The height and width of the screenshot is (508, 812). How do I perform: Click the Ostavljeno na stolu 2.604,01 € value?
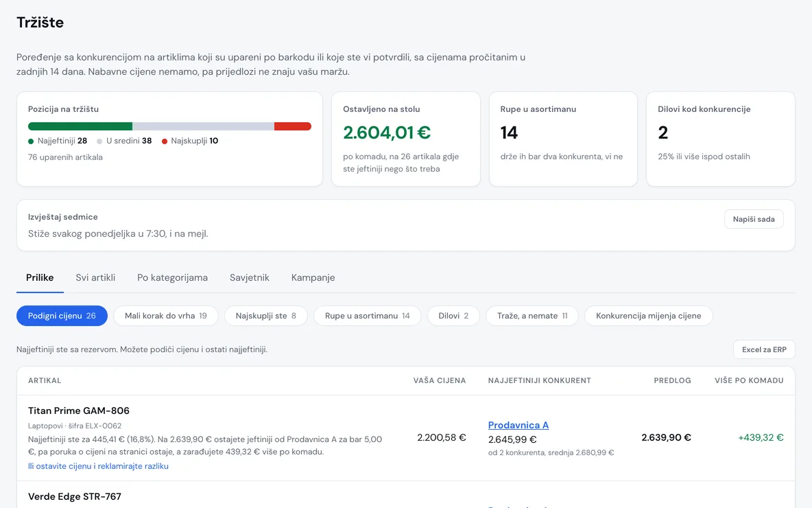click(387, 132)
